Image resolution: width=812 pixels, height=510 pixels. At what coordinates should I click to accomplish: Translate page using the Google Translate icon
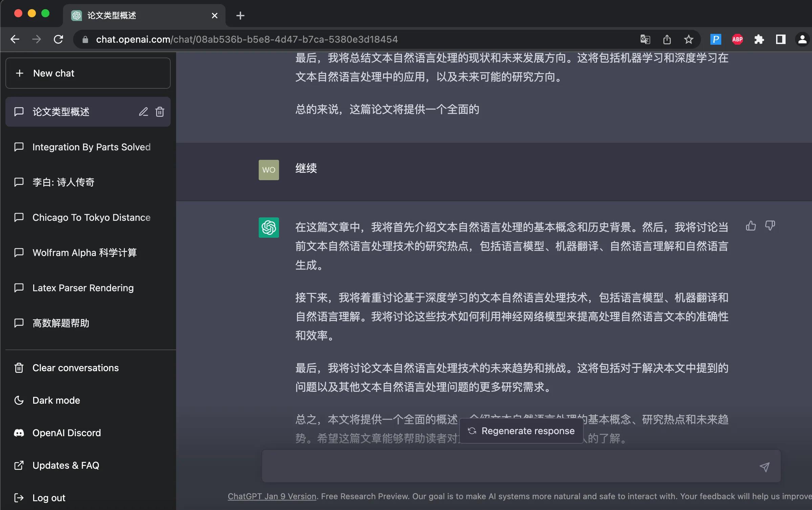point(645,39)
